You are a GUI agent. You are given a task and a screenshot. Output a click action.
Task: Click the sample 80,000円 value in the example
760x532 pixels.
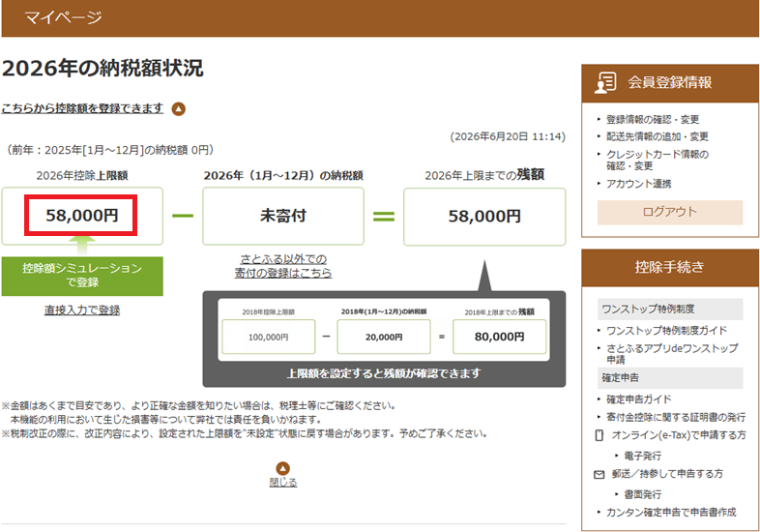[499, 337]
